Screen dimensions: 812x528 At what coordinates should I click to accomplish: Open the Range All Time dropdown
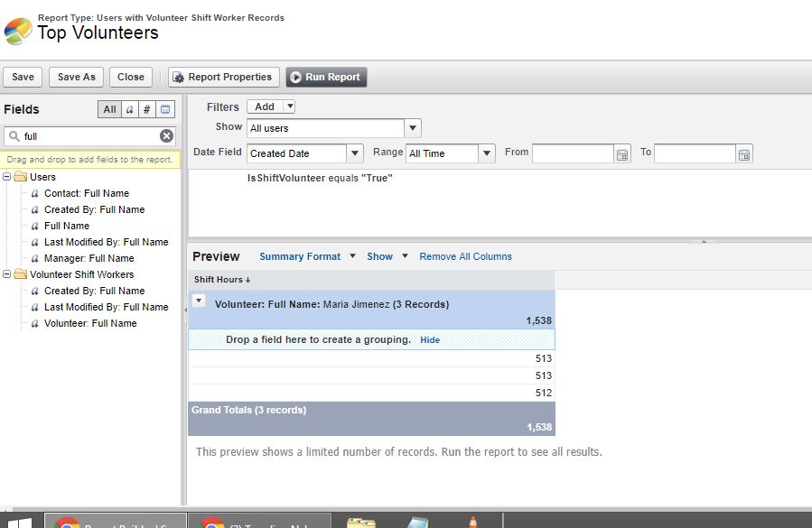click(x=486, y=153)
